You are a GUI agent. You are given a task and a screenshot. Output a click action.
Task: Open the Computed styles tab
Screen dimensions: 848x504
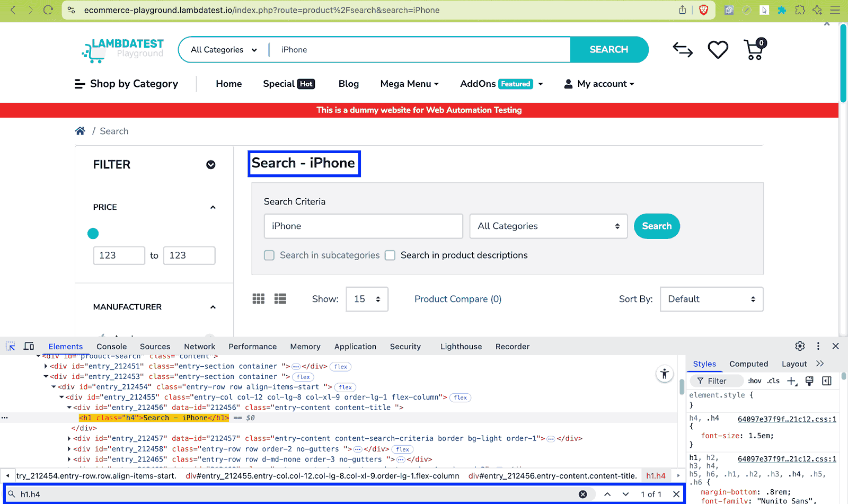[748, 364]
